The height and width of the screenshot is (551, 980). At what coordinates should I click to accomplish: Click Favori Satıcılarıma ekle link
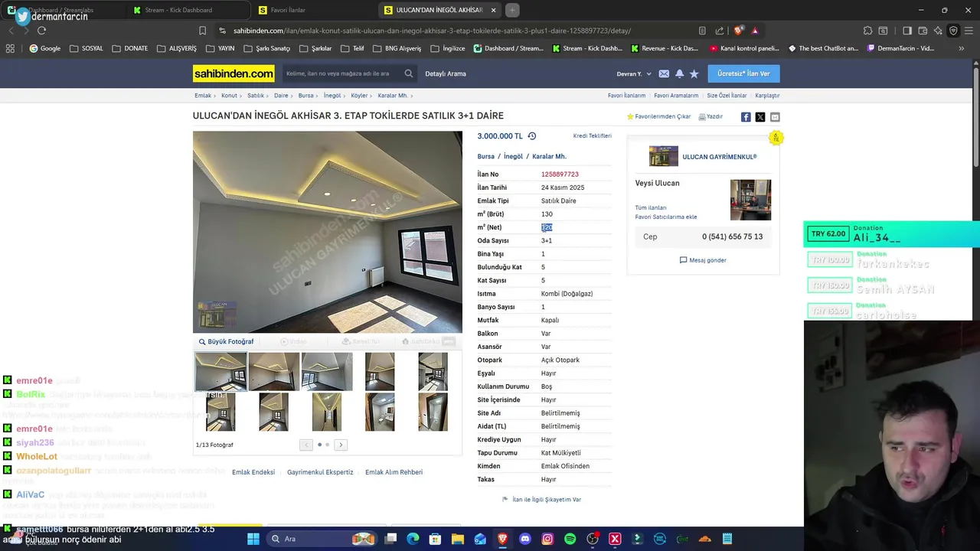[666, 217]
